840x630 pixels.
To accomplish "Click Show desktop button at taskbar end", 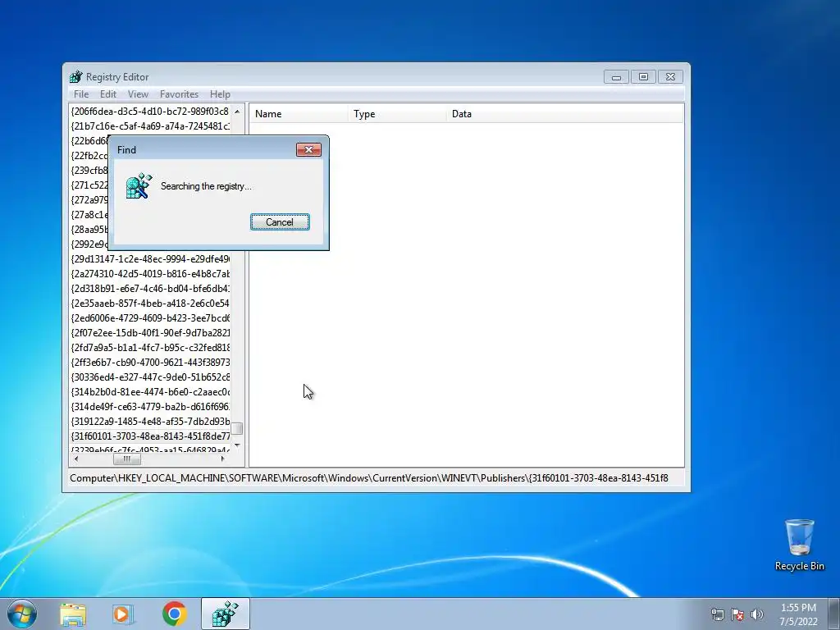I will point(834,614).
